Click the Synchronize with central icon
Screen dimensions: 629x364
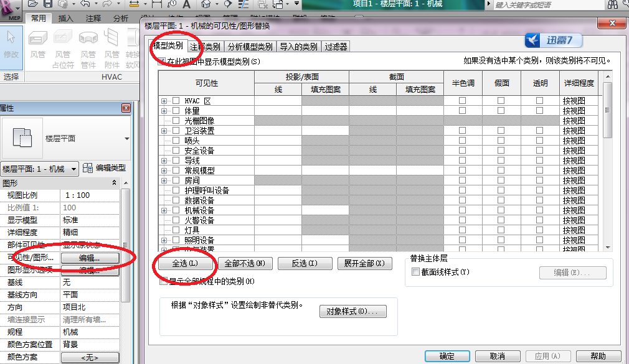64,4
